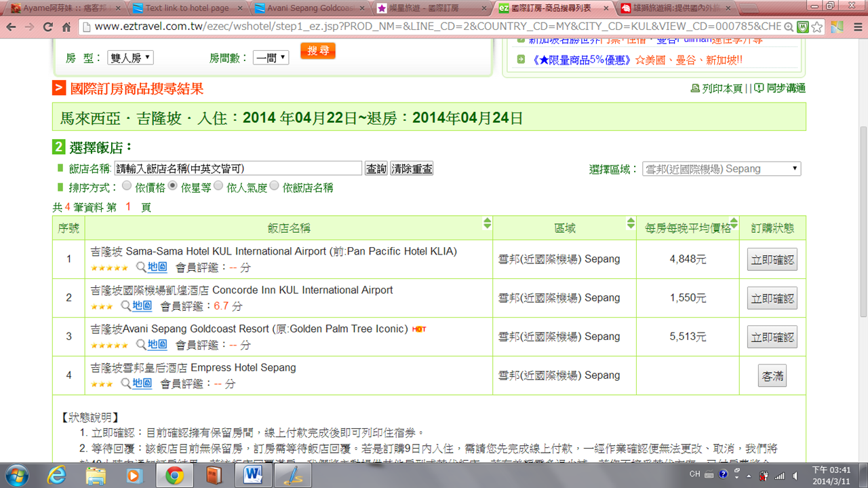Launch Internet Explorer from the taskbar
The width and height of the screenshot is (868, 488).
pyautogui.click(x=57, y=476)
